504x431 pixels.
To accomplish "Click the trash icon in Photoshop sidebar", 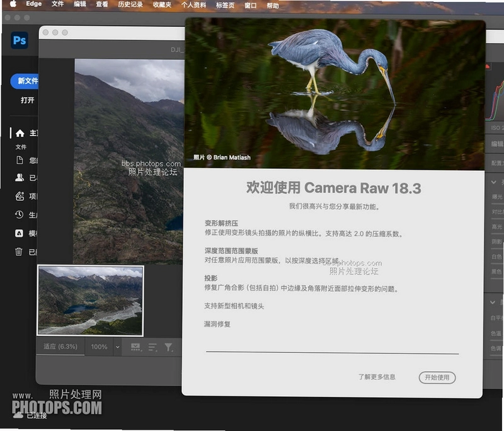I will point(19,251).
